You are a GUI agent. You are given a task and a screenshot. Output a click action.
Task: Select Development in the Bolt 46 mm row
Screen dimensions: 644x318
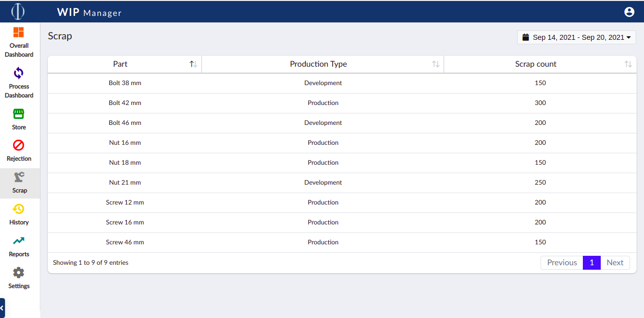click(x=323, y=123)
